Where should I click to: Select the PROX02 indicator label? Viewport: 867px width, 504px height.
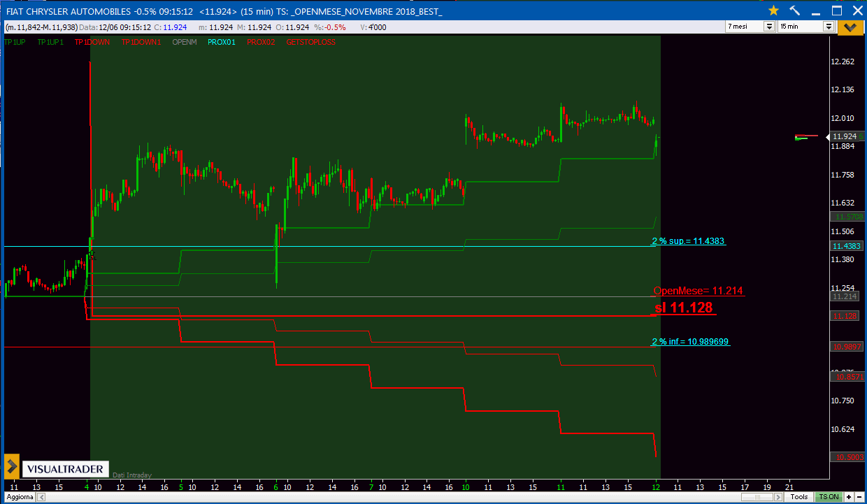261,42
